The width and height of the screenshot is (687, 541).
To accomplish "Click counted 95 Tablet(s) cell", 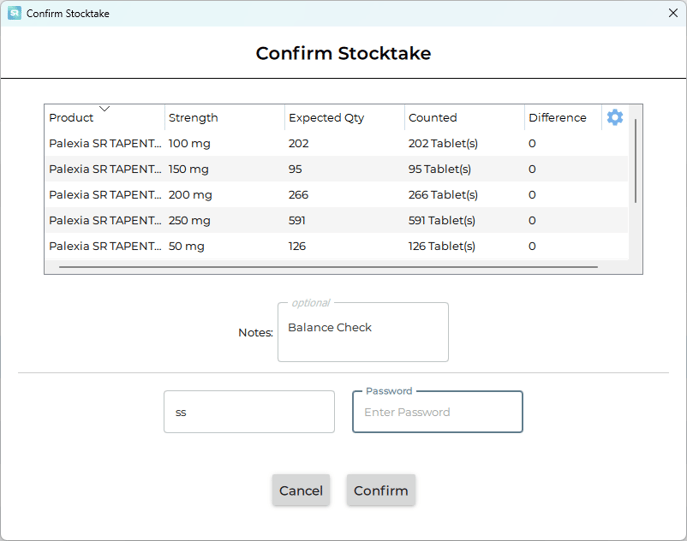I will 439,169.
